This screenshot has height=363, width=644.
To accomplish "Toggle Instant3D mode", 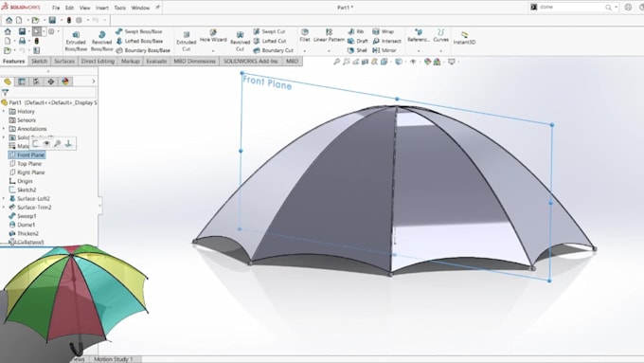I will pos(464,38).
